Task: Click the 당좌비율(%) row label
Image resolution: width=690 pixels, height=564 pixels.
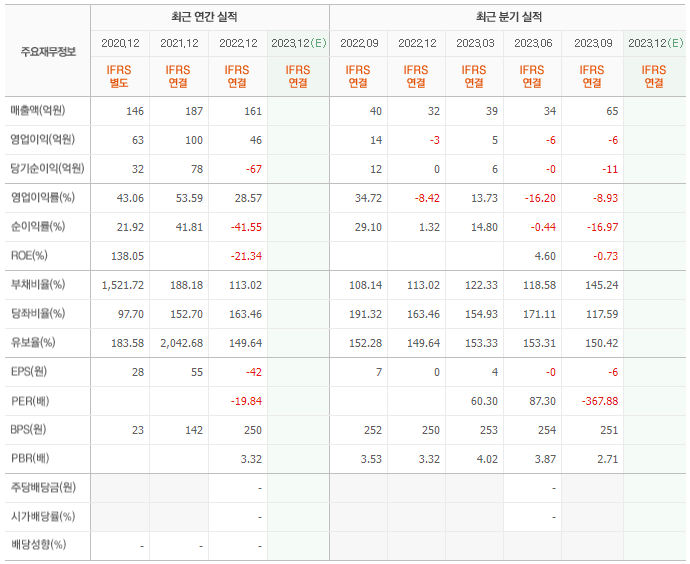Action: point(38,314)
